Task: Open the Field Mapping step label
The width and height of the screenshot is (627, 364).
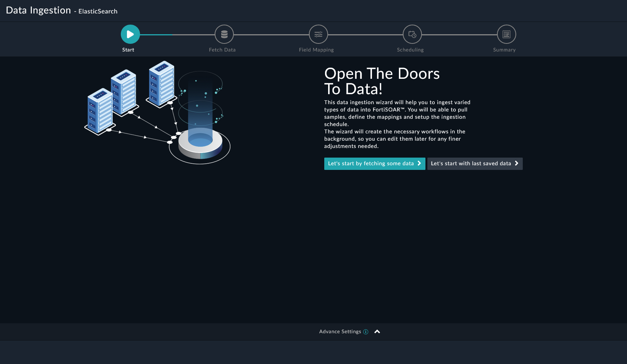Action: pos(316,50)
